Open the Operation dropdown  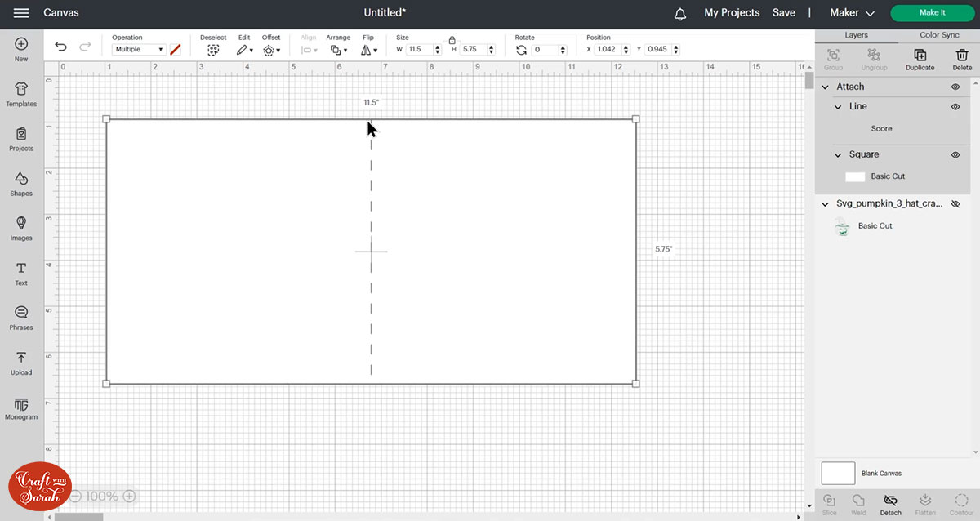[138, 50]
